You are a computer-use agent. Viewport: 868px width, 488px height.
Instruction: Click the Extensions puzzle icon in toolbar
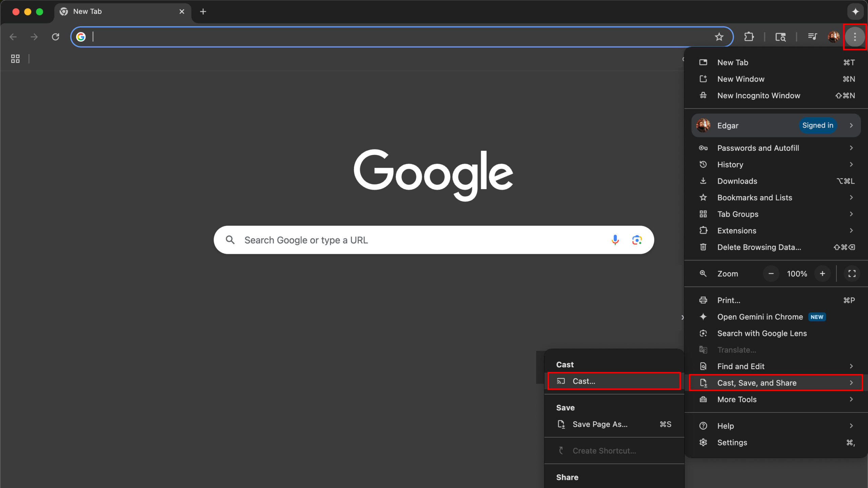pyautogui.click(x=749, y=37)
